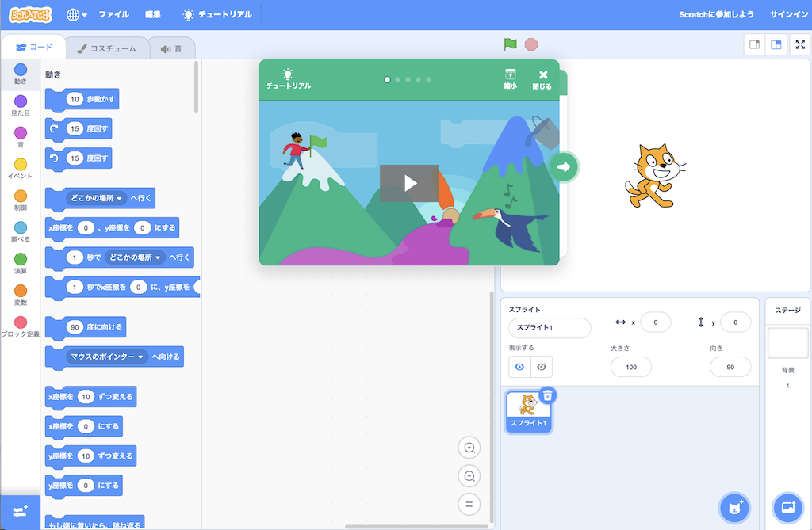The height and width of the screenshot is (530, 812).
Task: Switch to the コード tab
Action: click(x=33, y=47)
